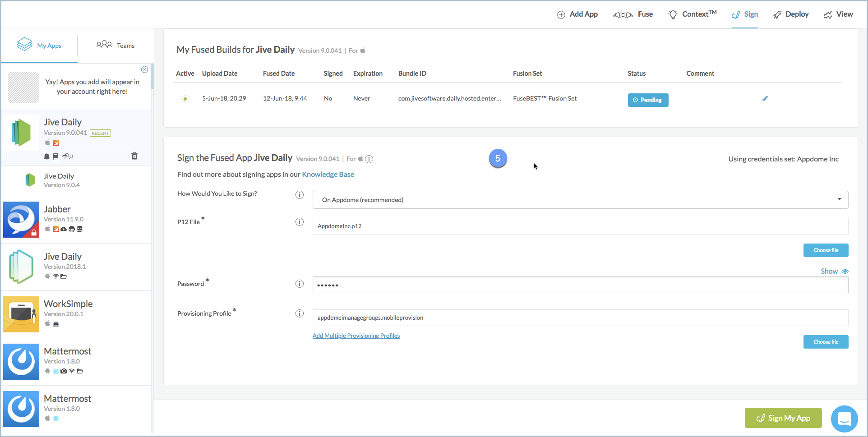Click Apple icon under WorkSimple
Viewport: 868px width, 437px height.
tap(47, 323)
